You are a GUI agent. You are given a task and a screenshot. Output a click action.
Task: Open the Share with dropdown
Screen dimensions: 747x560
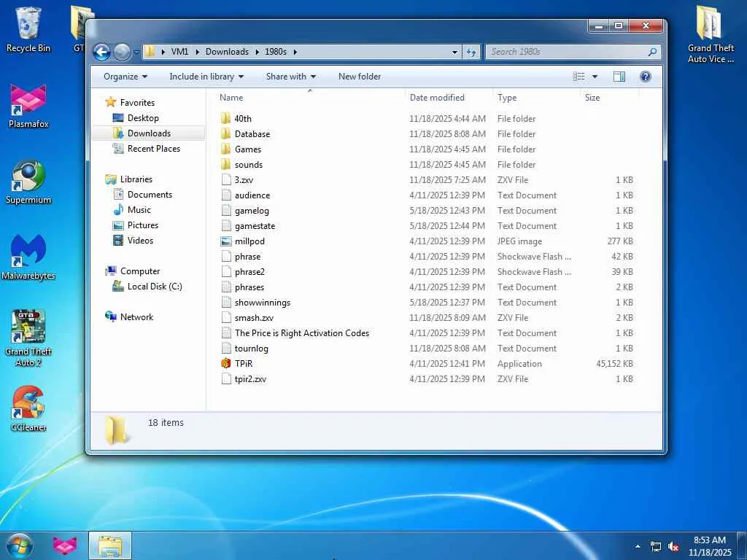click(290, 77)
